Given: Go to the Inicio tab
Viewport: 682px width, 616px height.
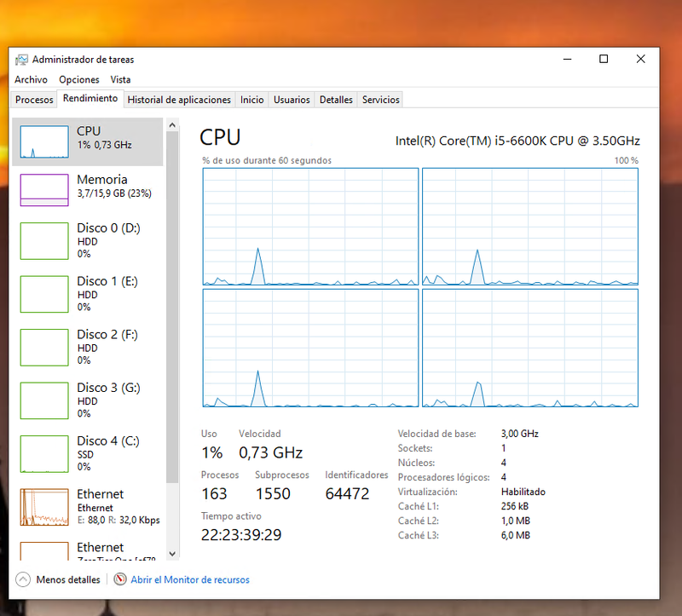Looking at the screenshot, I should pos(251,100).
